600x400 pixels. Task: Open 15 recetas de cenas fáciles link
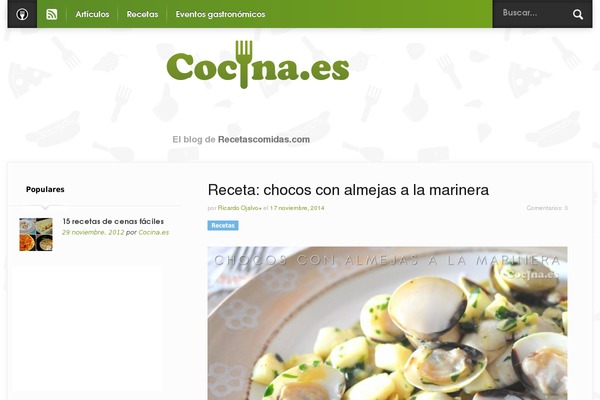(113, 221)
